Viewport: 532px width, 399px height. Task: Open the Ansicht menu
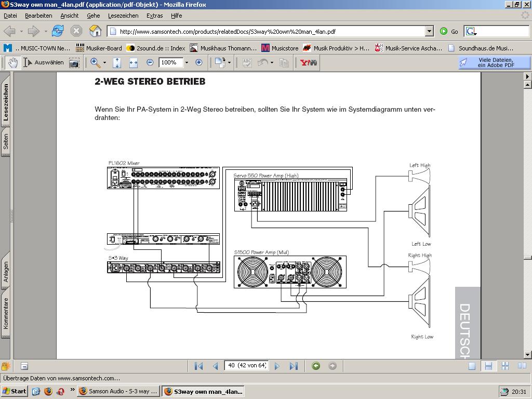pyautogui.click(x=69, y=16)
